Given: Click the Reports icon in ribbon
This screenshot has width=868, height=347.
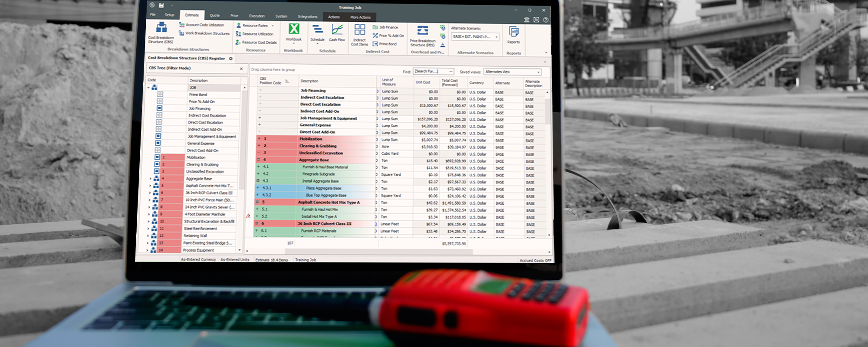Looking at the screenshot, I should [513, 33].
